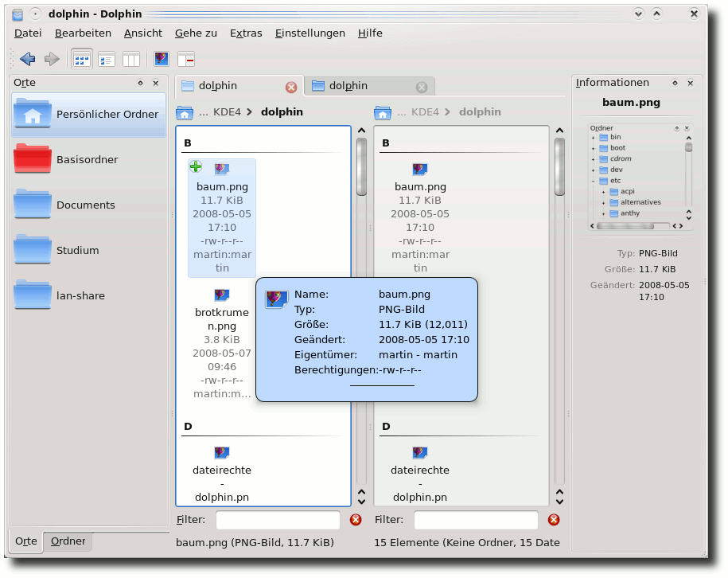Toggle selection with green plus on baum.png
The height and width of the screenshot is (578, 728).
[196, 166]
